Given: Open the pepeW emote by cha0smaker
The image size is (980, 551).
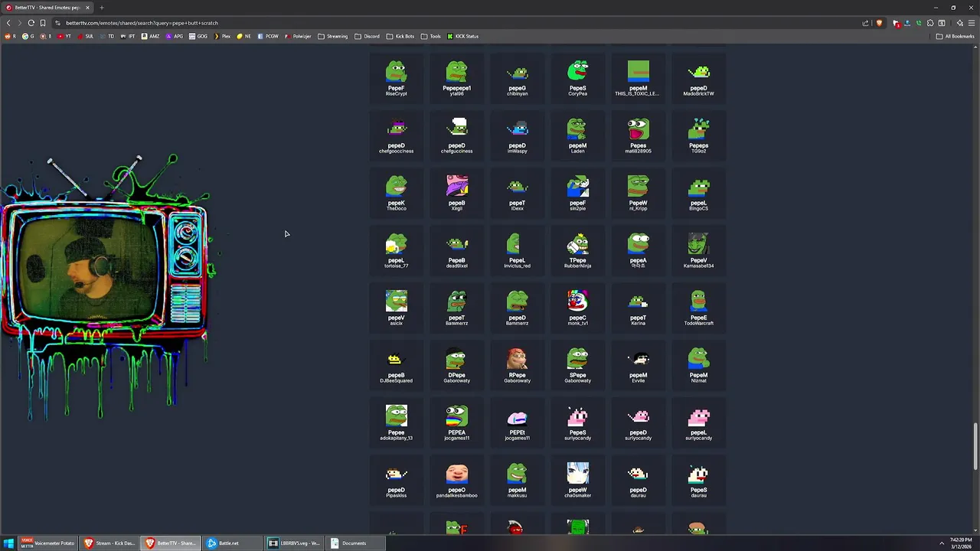Looking at the screenshot, I should 577,479.
